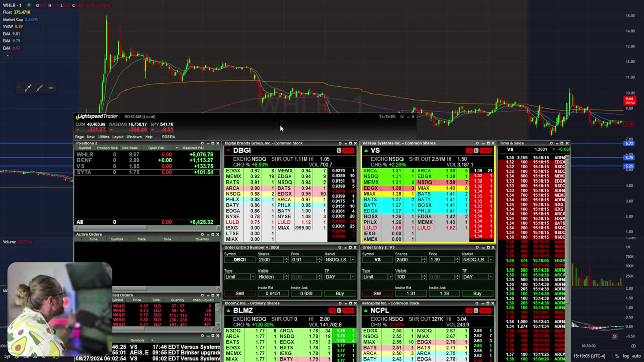Click the Sell button for VS
Image resolution: width=644 pixels, height=362 pixels.
point(377,293)
